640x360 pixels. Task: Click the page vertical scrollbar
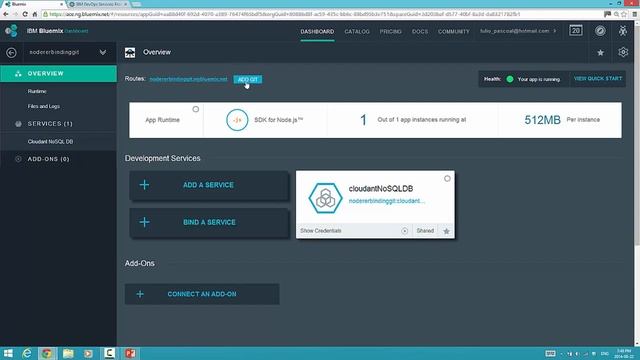[x=636, y=135]
